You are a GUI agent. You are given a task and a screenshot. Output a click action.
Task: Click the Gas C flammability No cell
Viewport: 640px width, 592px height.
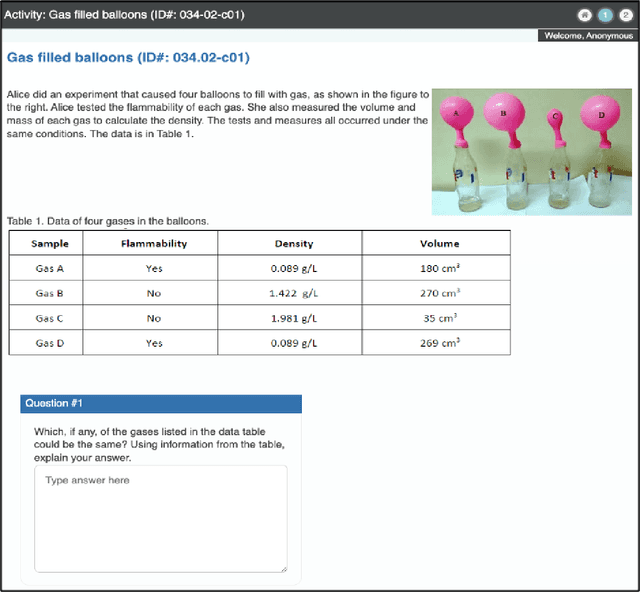[x=150, y=318]
